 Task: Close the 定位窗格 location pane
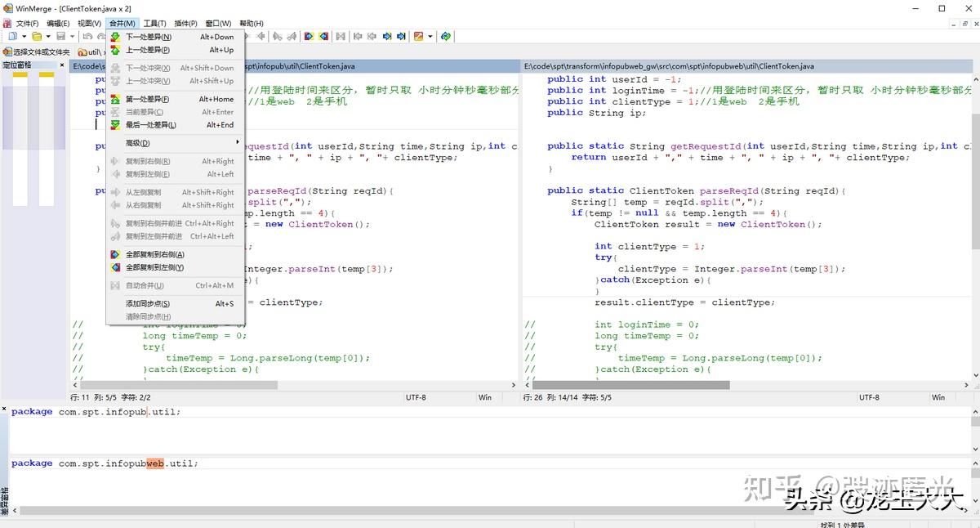click(63, 65)
